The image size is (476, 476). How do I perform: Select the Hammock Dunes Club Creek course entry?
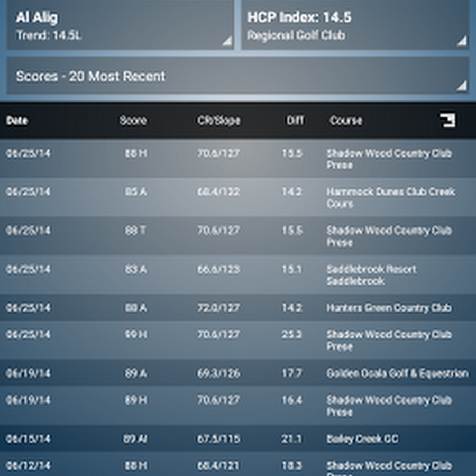(391, 197)
